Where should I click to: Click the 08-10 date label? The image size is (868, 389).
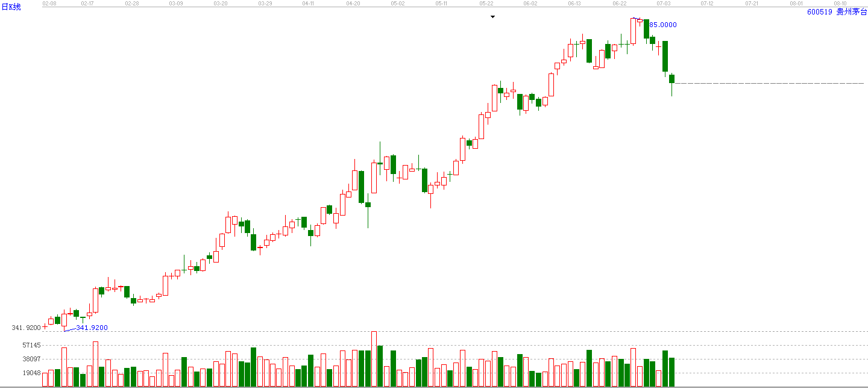tap(840, 3)
